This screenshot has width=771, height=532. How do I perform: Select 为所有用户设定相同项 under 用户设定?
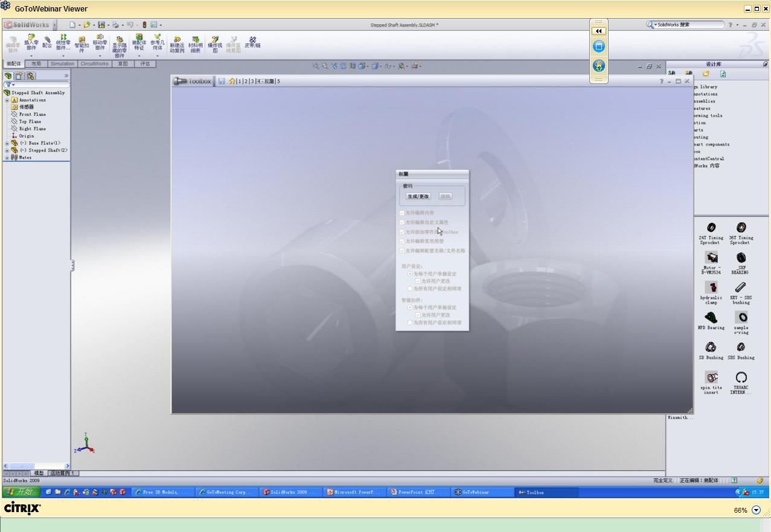[x=410, y=289]
